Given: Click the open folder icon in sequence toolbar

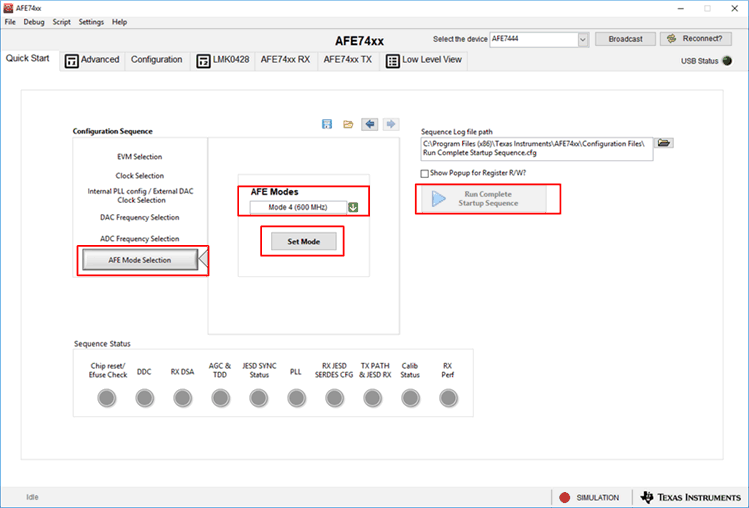Looking at the screenshot, I should [348, 124].
